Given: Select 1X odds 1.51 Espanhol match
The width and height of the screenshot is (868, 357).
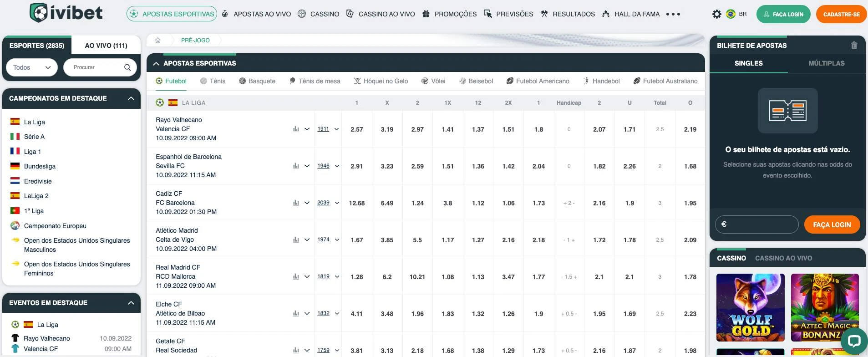Looking at the screenshot, I should point(447,166).
